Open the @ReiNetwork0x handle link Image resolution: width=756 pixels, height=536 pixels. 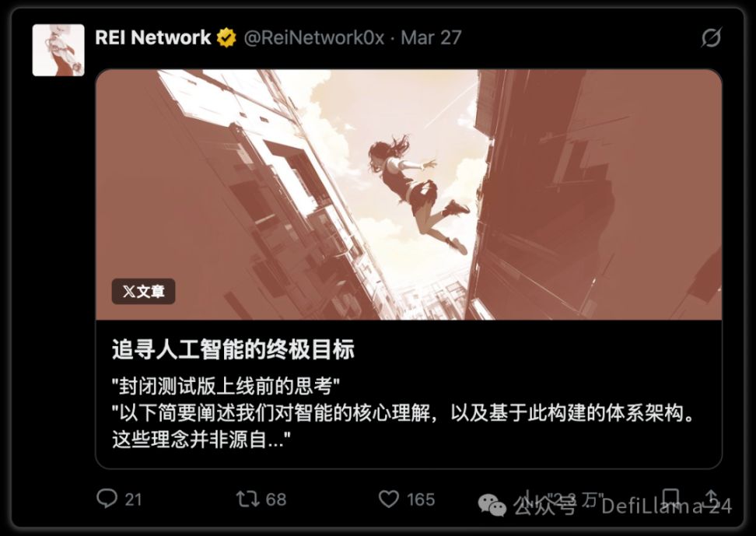click(314, 37)
